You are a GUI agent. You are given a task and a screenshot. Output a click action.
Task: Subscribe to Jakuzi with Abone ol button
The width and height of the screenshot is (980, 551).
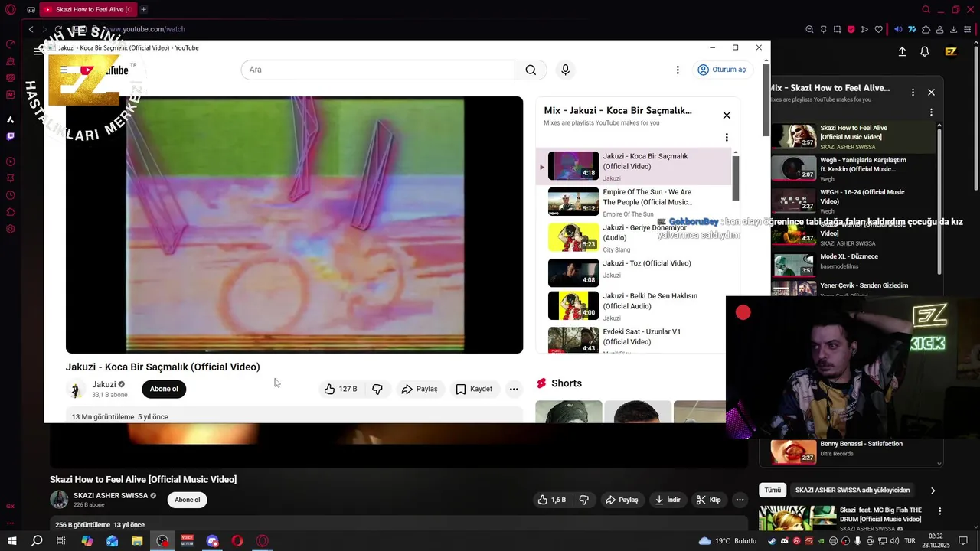[164, 389]
